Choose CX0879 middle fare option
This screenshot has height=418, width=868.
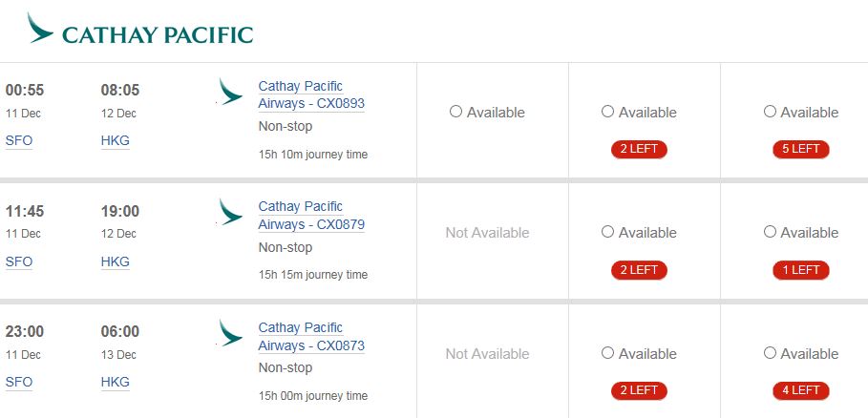tap(608, 232)
